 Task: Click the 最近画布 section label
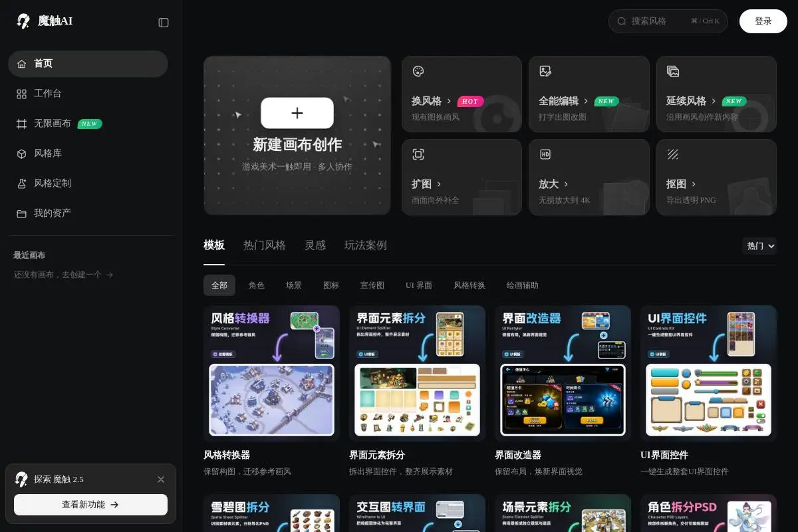tap(29, 255)
